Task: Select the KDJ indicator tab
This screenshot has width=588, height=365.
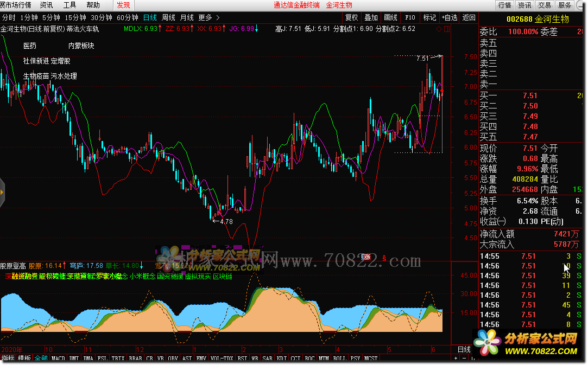Action: coord(282,358)
